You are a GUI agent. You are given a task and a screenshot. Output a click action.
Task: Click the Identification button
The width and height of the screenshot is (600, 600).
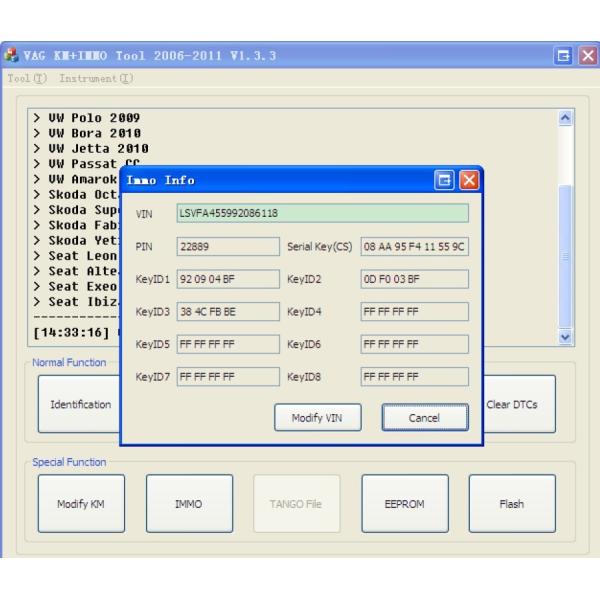[80, 405]
